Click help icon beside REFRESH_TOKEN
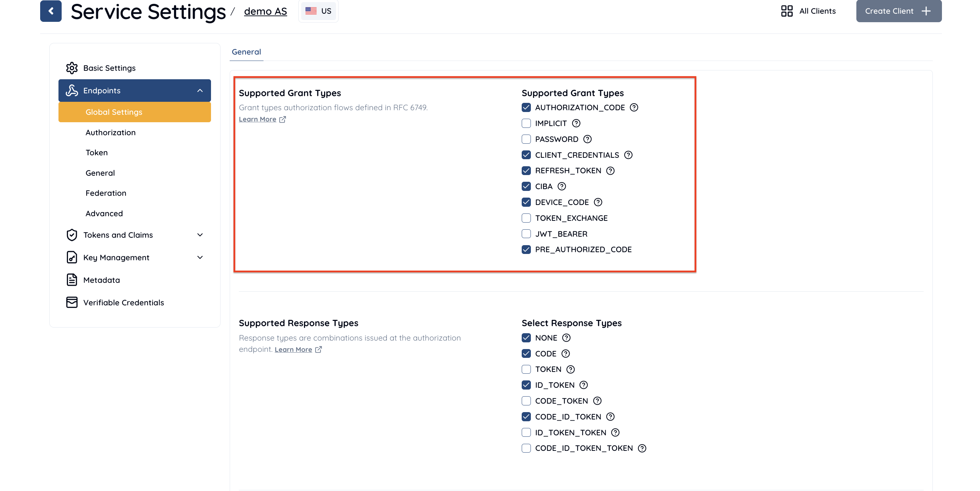Image resolution: width=980 pixels, height=491 pixels. pyautogui.click(x=610, y=171)
